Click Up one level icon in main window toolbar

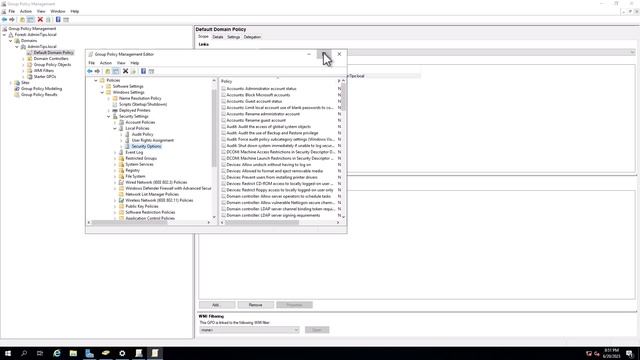pos(22,20)
